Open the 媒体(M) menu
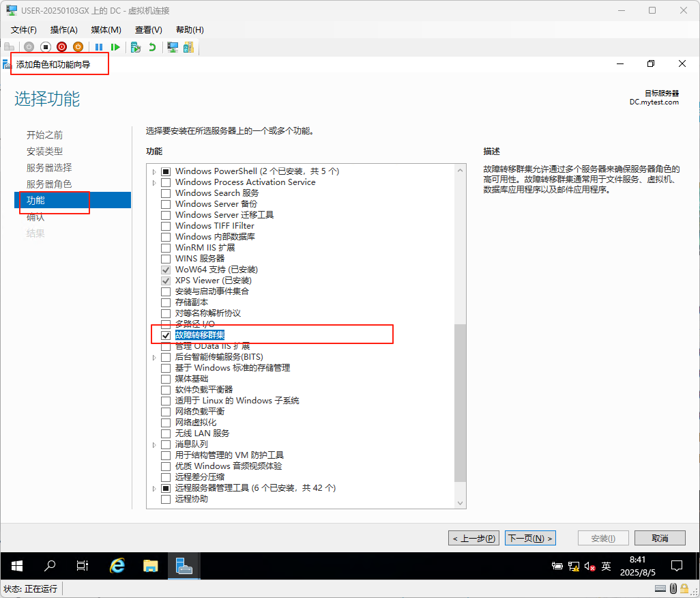 [106, 29]
